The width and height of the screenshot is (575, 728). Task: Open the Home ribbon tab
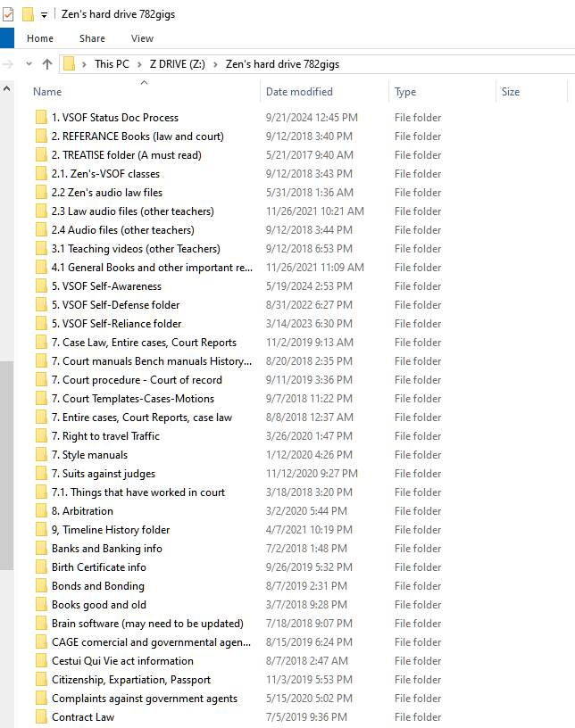pyautogui.click(x=40, y=38)
